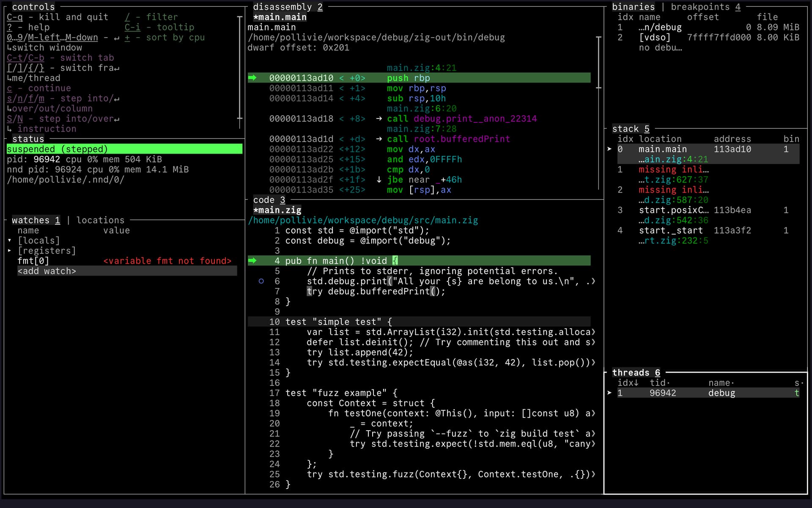812x508 pixels.
Task: Expand the [registers] watch group
Action: 10,251
